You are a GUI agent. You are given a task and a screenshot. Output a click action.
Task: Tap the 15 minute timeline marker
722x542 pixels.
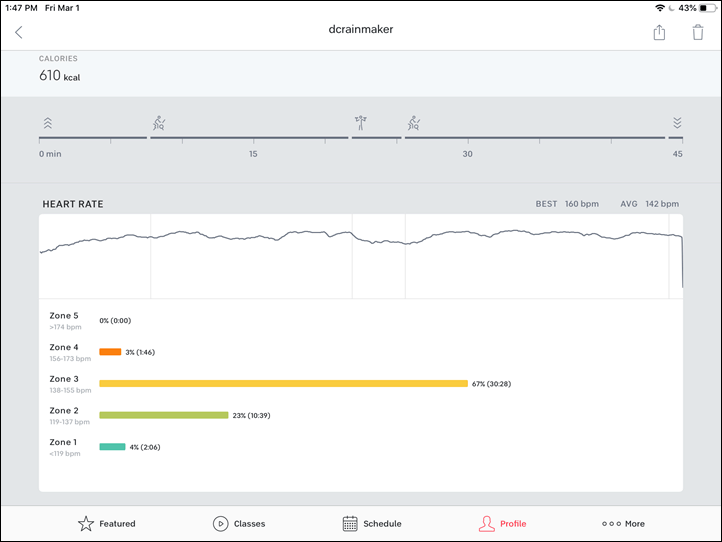(253, 154)
